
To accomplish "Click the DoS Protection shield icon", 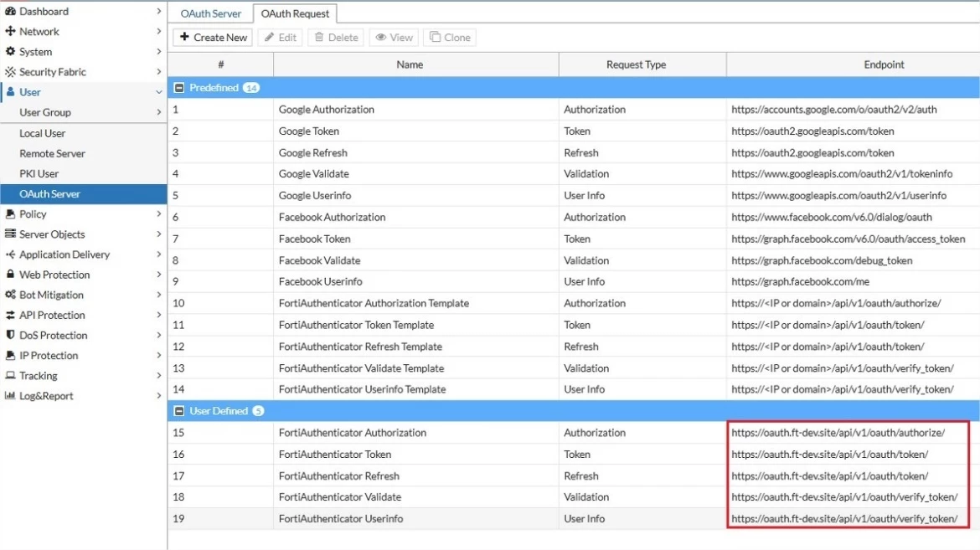I will point(10,335).
